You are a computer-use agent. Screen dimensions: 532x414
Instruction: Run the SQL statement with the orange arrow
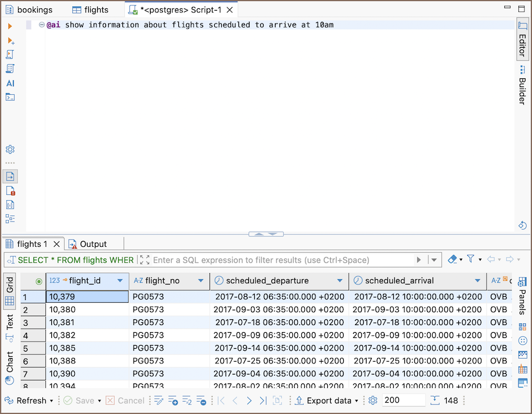click(10, 27)
